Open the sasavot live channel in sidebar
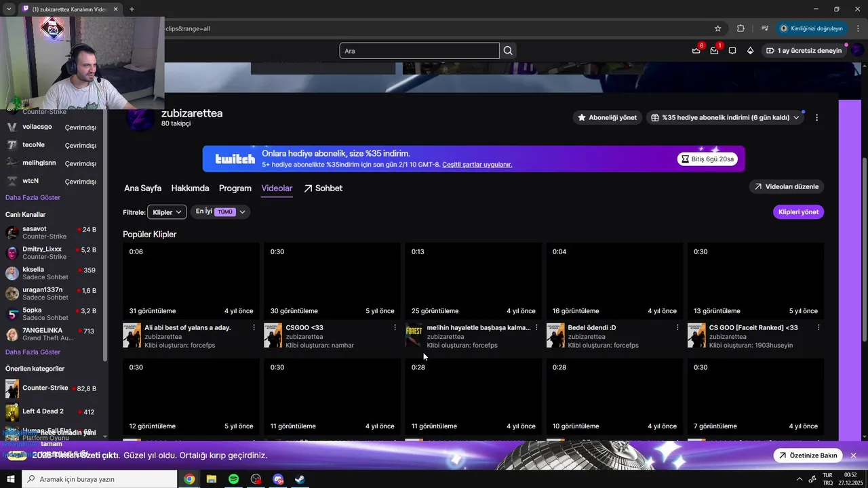The width and height of the screenshot is (868, 488). [52, 232]
